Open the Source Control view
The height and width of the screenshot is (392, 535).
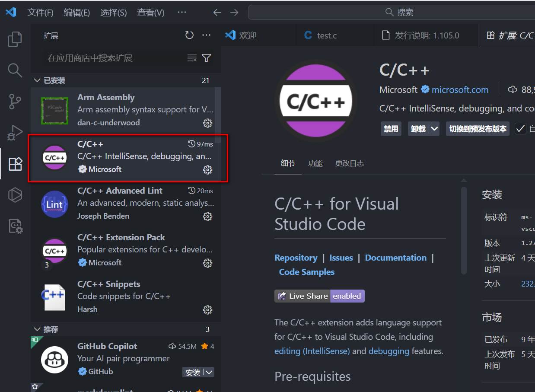coord(15,102)
